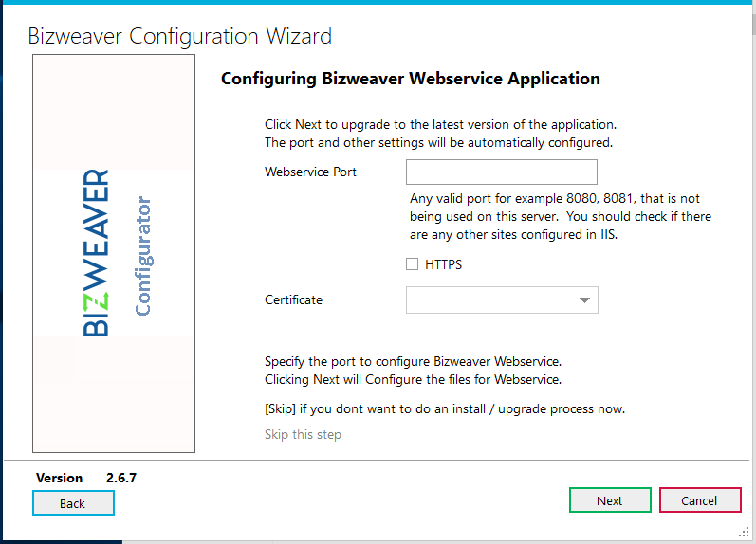
Task: Click the HTTPS label text
Action: pyautogui.click(x=443, y=264)
